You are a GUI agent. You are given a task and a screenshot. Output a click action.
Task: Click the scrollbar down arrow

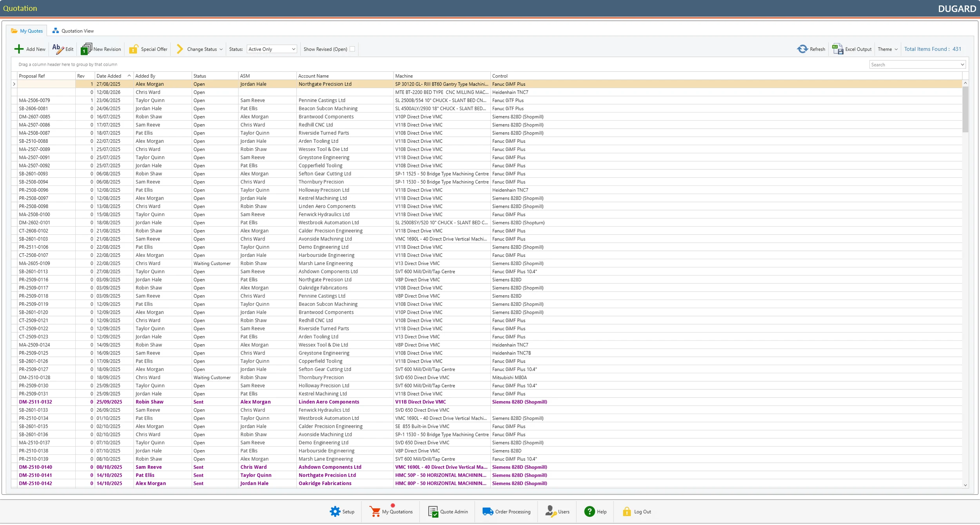pyautogui.click(x=965, y=485)
